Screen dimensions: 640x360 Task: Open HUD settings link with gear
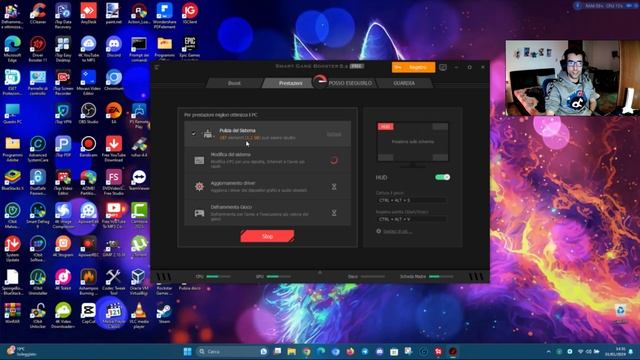pos(394,231)
